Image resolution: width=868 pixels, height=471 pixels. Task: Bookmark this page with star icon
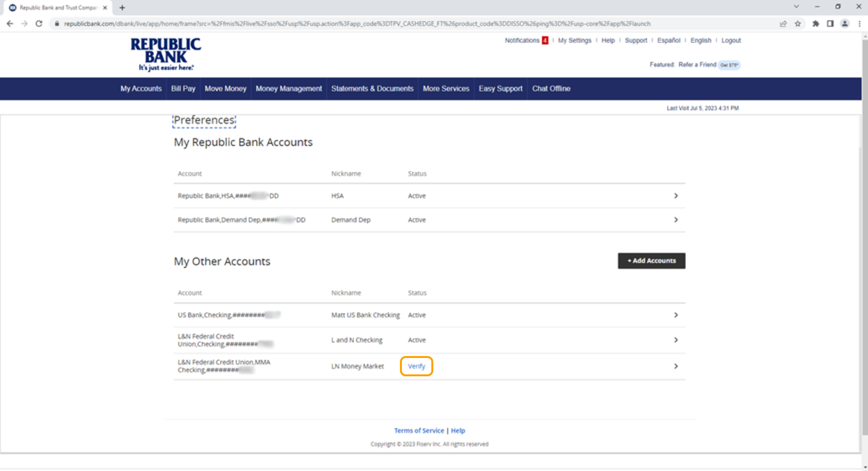pos(798,24)
